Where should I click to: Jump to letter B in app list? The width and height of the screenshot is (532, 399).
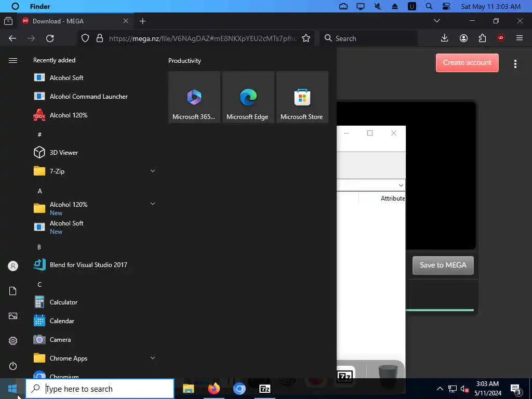(x=39, y=247)
